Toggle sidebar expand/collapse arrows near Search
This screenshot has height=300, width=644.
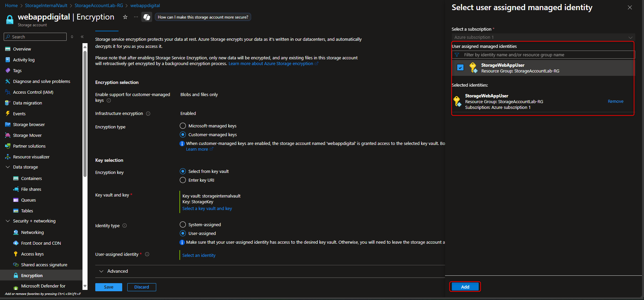pyautogui.click(x=72, y=37)
